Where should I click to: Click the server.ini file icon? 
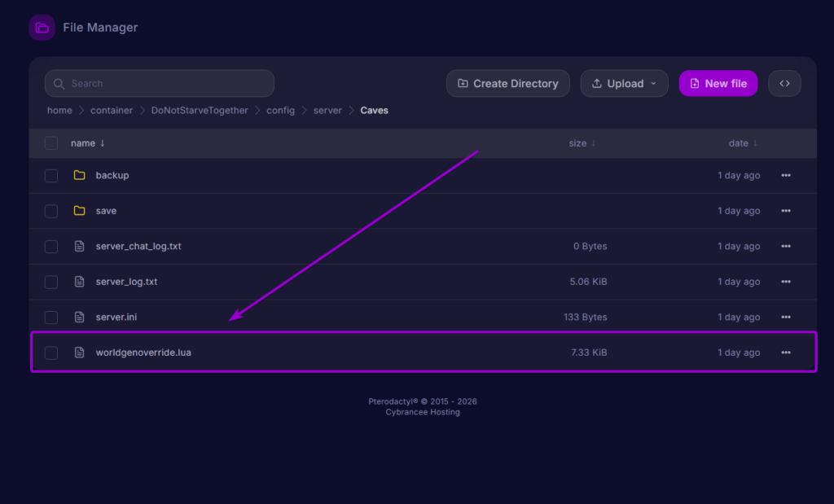pos(79,318)
